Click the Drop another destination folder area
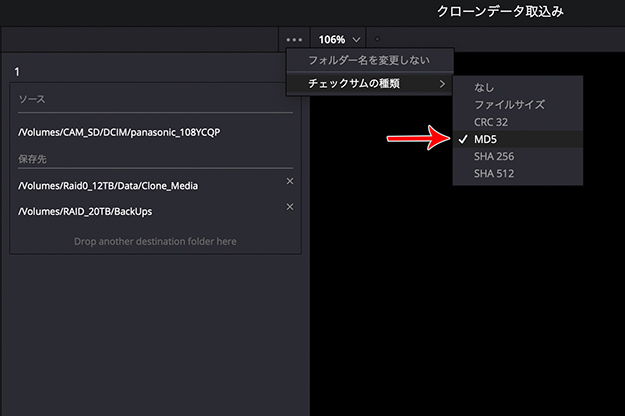The image size is (625, 416). click(x=155, y=241)
